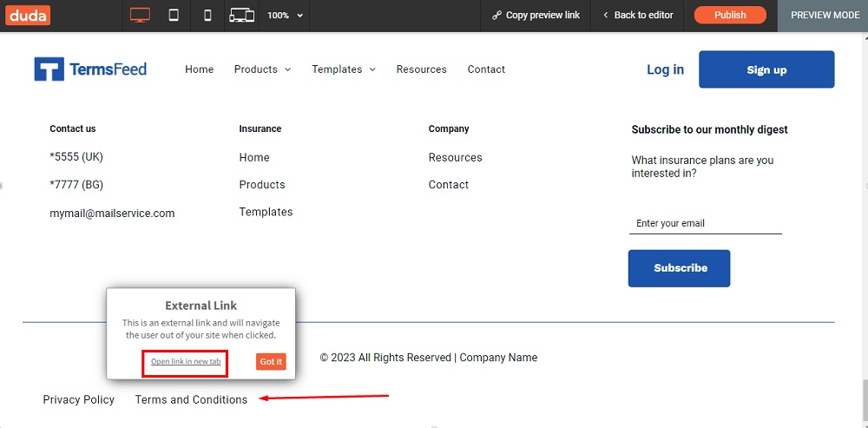868x428 pixels.
Task: Click the orange Publish button
Action: coord(730,15)
